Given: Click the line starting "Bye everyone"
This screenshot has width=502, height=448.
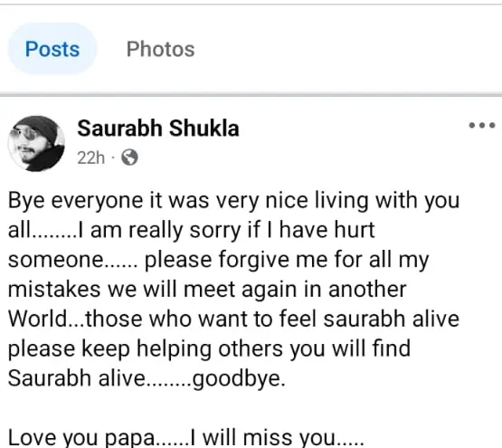Looking at the screenshot, I should pos(233,201).
